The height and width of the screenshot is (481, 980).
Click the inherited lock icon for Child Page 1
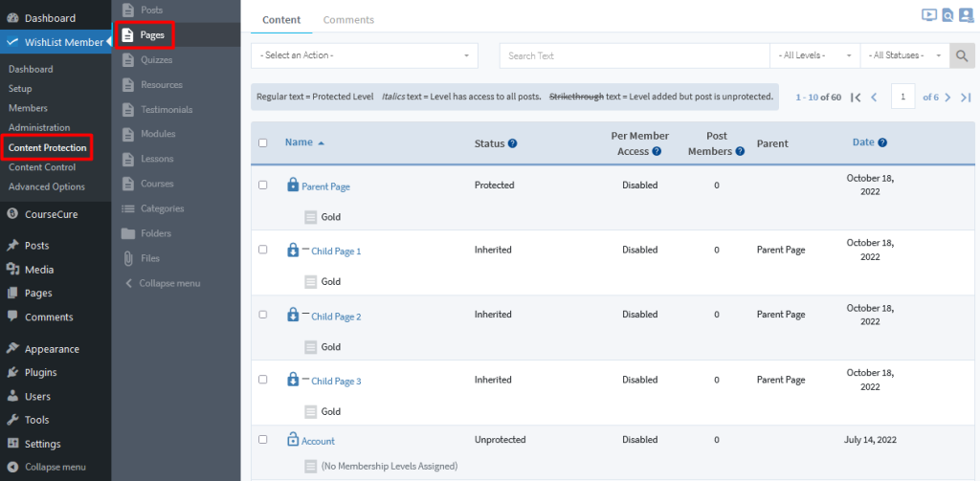coord(293,250)
